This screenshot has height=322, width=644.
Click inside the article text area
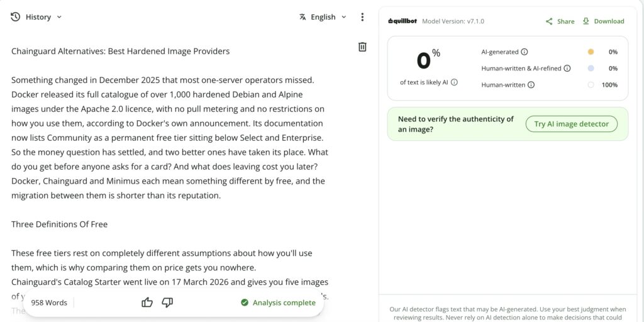(x=170, y=164)
